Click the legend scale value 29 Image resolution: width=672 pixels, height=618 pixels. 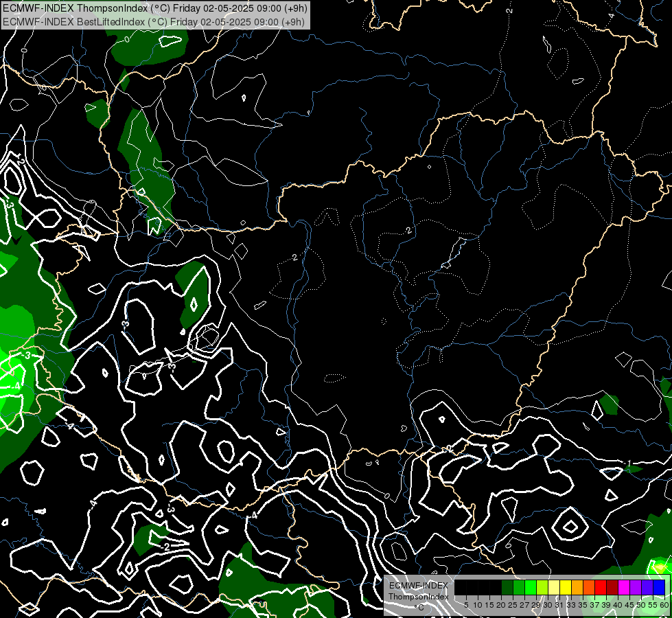point(536,605)
